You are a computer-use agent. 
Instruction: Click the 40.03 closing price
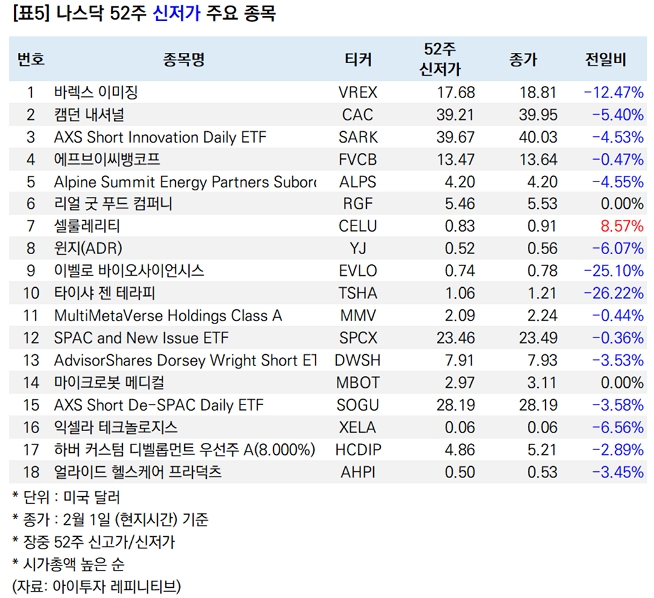click(x=538, y=137)
